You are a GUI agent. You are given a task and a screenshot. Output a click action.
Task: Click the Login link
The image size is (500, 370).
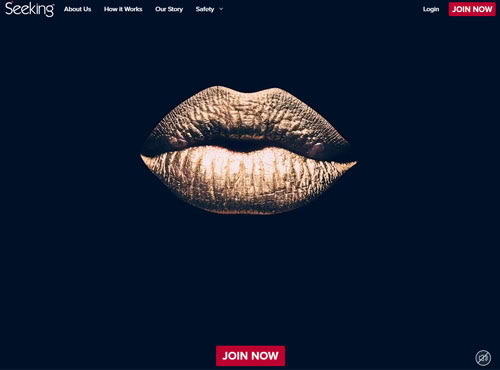pyautogui.click(x=431, y=9)
